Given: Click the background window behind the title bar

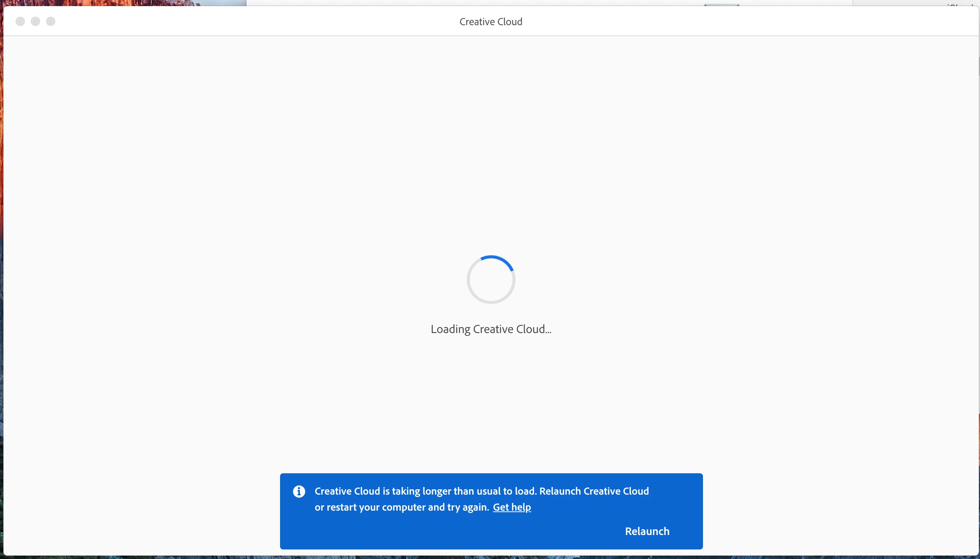Looking at the screenshot, I should (461, 2).
